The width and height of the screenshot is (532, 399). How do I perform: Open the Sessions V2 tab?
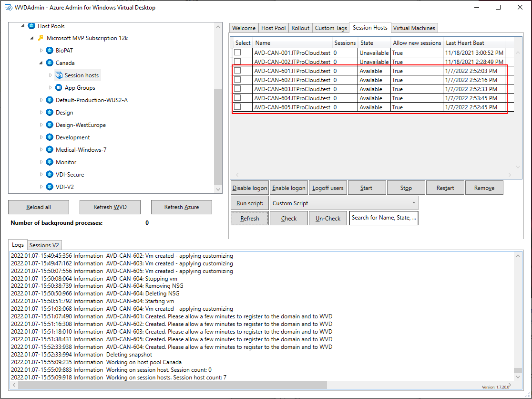click(x=44, y=245)
